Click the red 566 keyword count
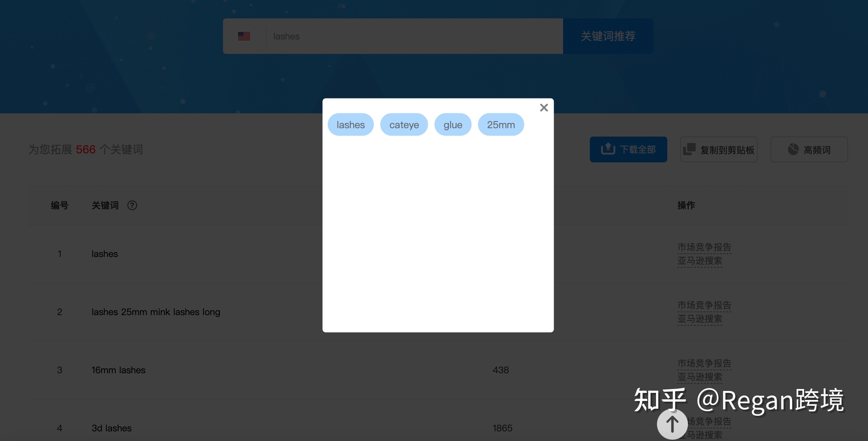 click(x=86, y=149)
